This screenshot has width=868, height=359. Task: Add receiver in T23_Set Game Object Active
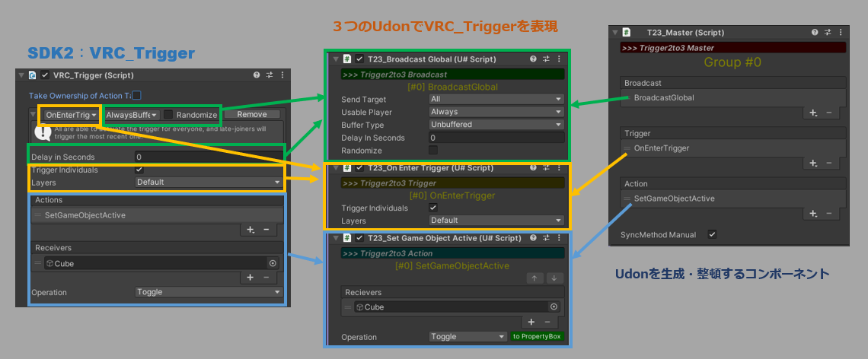[531, 322]
